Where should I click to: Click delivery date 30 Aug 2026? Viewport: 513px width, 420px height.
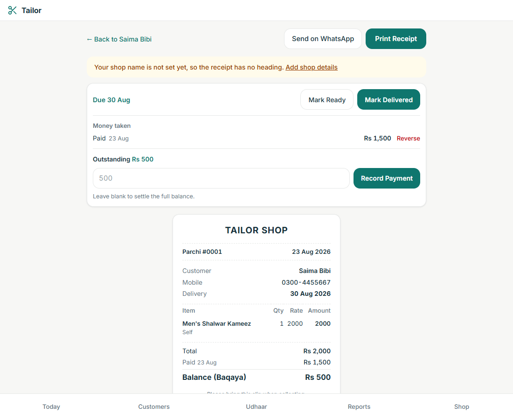click(x=311, y=294)
